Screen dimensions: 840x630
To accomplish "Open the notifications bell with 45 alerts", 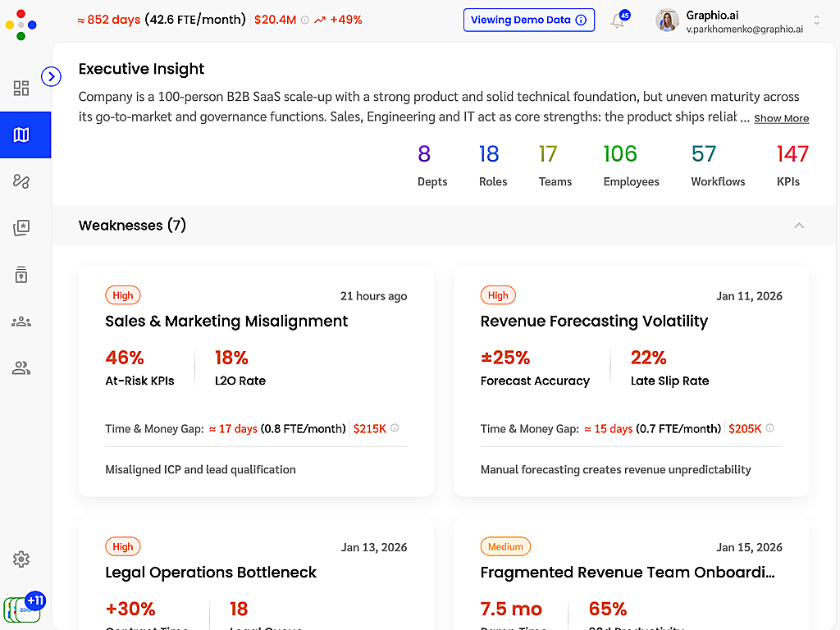I will click(618, 21).
